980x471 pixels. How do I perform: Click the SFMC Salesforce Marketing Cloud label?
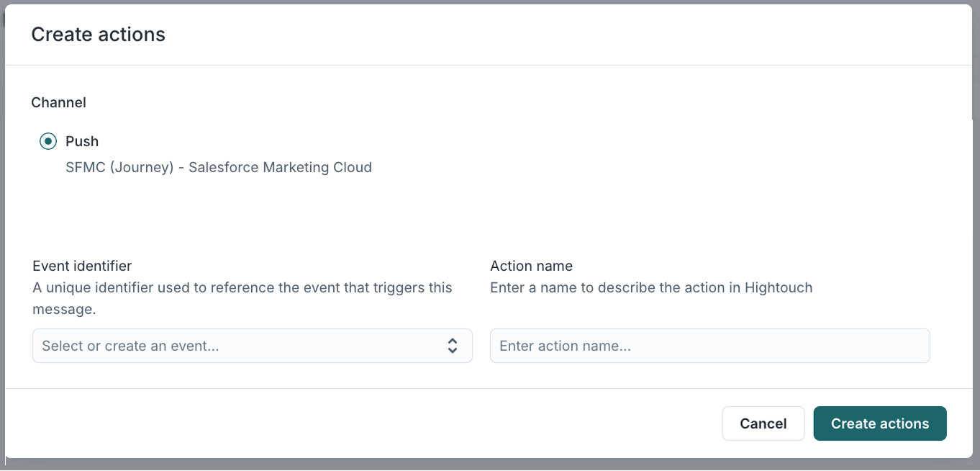pos(217,167)
